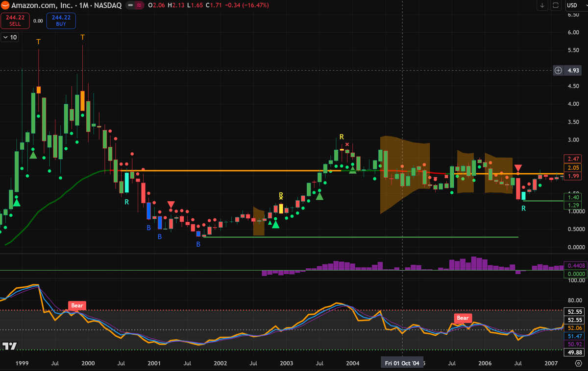Image resolution: width=588 pixels, height=371 pixels.
Task: Click the 49.88 oscillator scale label
Action: (573, 353)
